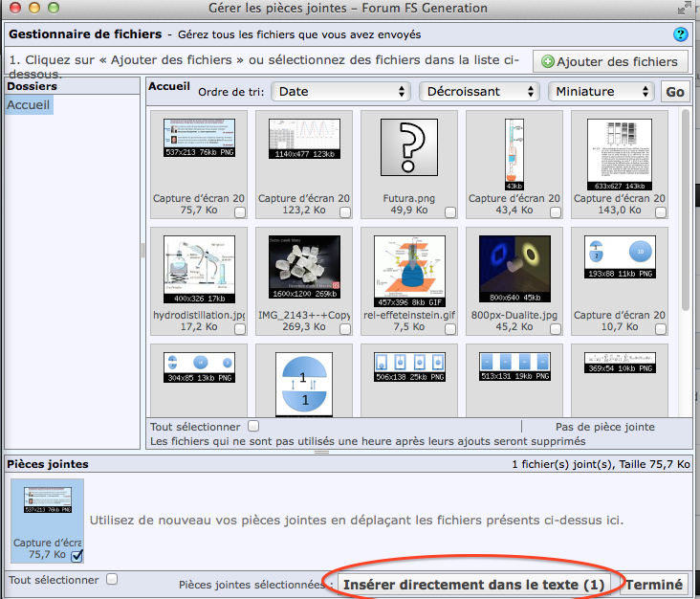The width and height of the screenshot is (700, 599).
Task: Click the 1 fichier(s) joint(s), Taille 75,7 Ko text
Action: pos(601,464)
